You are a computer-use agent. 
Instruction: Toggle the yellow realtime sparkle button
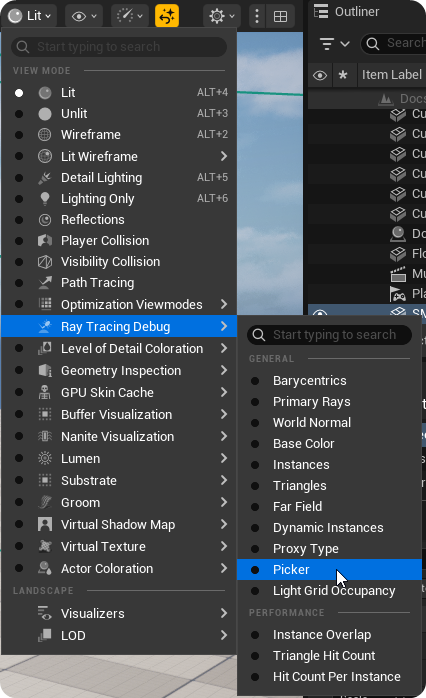(167, 16)
